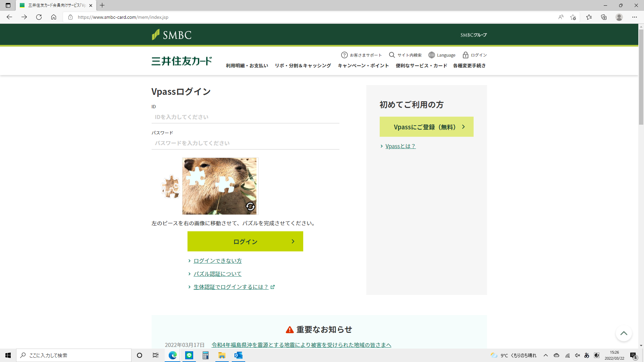Viewport: 644px width, 362px height.
Task: Open the Windows Start menu
Action: coord(8,355)
